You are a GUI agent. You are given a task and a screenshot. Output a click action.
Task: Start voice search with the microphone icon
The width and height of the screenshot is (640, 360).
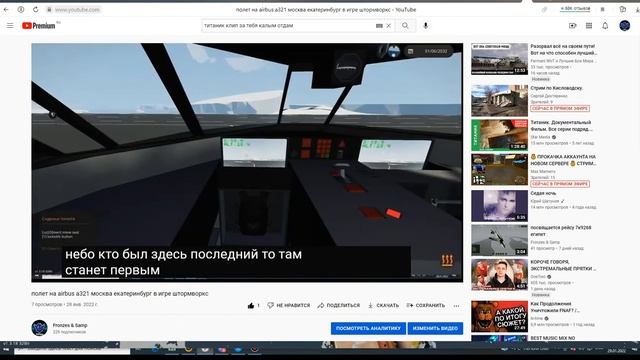pyautogui.click(x=426, y=25)
